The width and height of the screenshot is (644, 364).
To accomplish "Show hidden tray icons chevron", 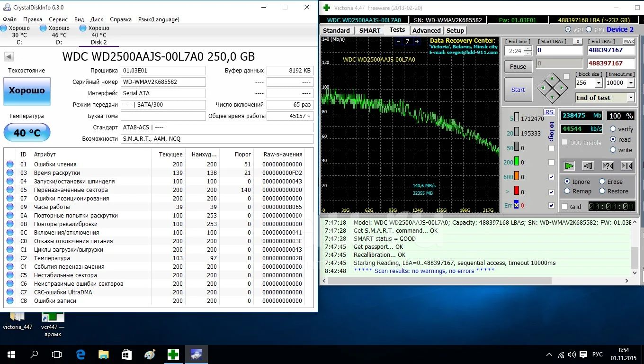I will 549,355.
